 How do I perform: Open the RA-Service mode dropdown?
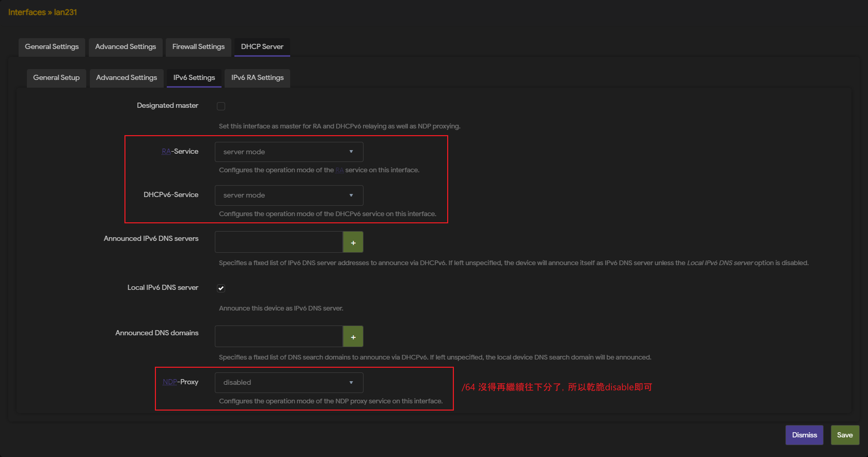(289, 152)
